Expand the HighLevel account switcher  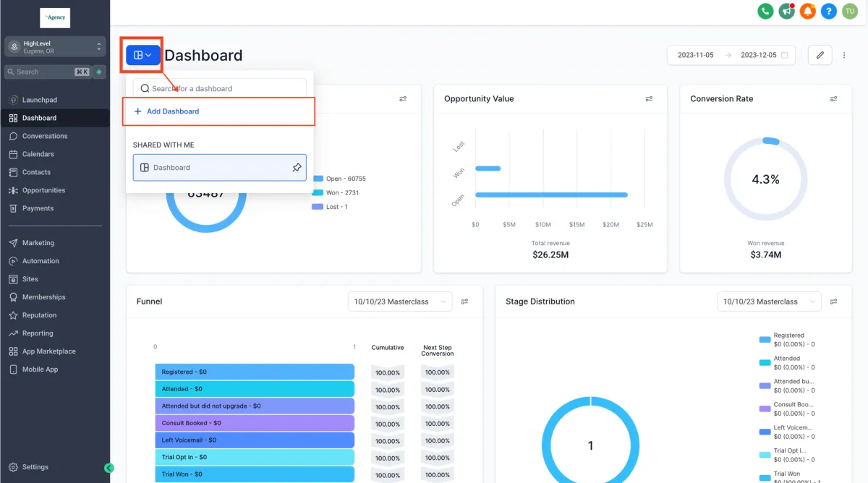point(55,47)
